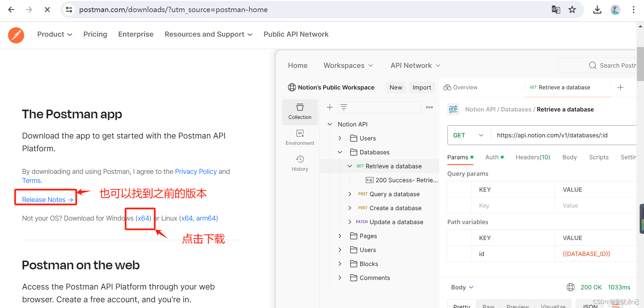This screenshot has width=644, height=308.
Task: Download Windows x64 version
Action: (143, 218)
